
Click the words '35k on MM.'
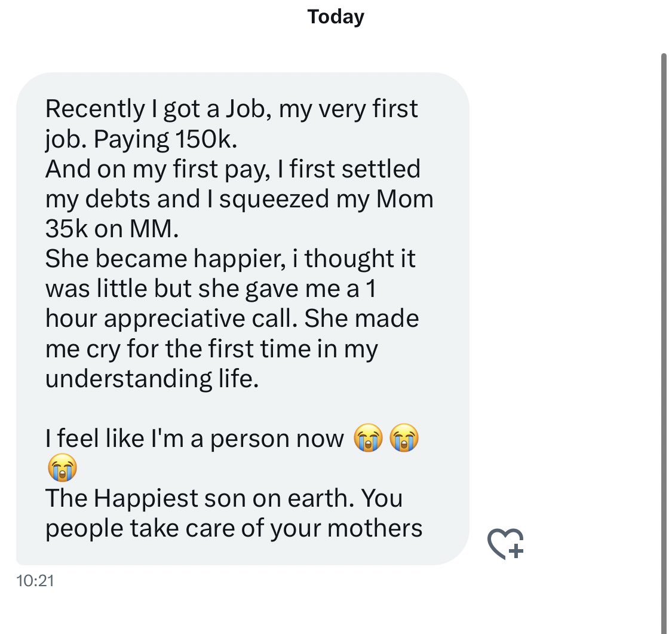112,228
